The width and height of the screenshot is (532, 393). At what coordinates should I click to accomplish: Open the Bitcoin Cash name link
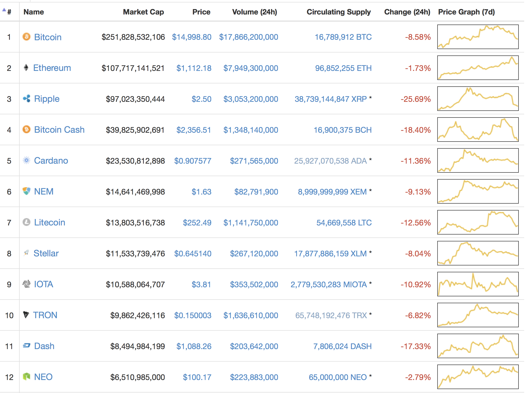point(59,130)
